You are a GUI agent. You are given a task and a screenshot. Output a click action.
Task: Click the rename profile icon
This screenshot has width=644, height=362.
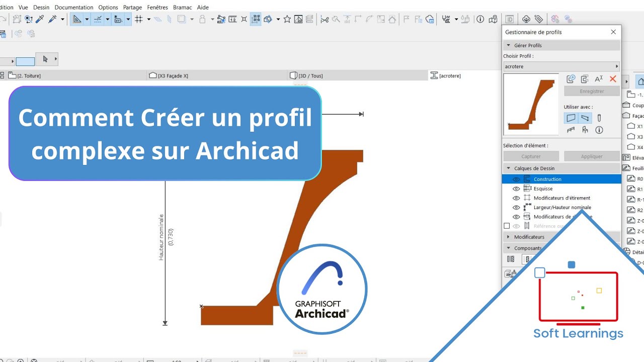[x=599, y=79]
